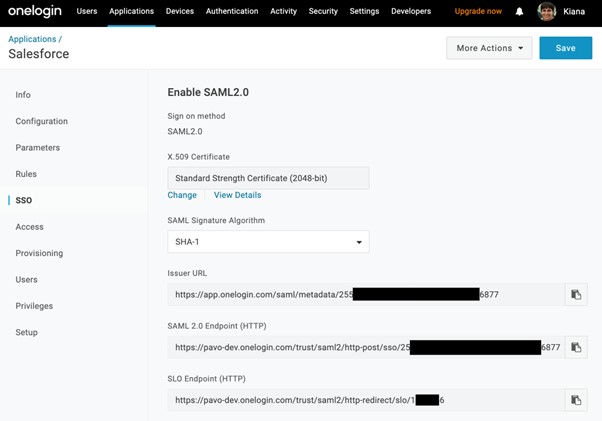
Task: Open the Security menu
Action: 323,11
